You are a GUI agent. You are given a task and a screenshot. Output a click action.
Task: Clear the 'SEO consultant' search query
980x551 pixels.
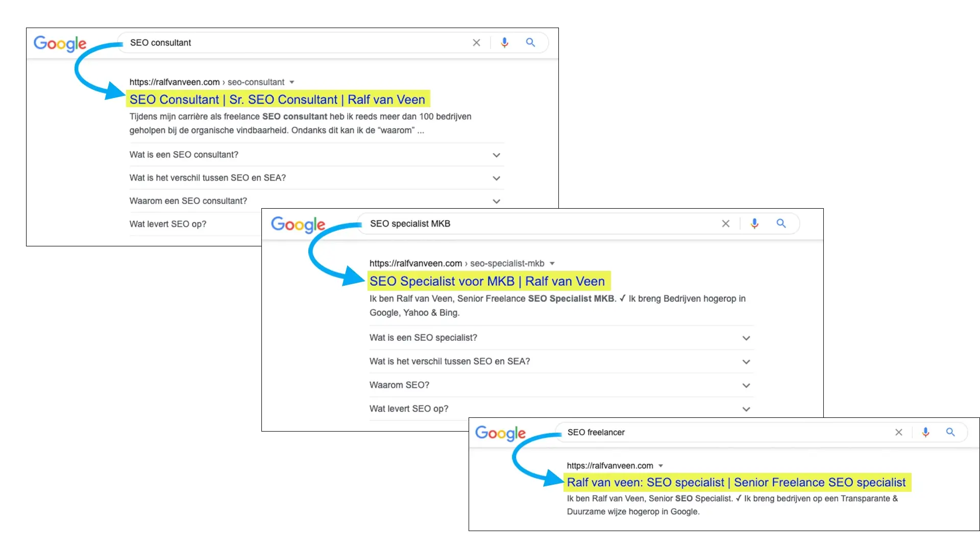pyautogui.click(x=476, y=43)
